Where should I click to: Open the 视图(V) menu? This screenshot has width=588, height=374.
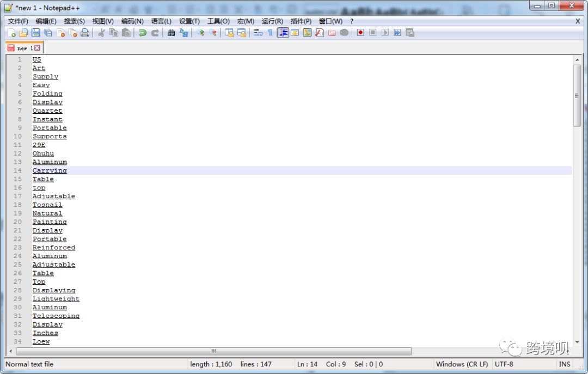(x=103, y=21)
